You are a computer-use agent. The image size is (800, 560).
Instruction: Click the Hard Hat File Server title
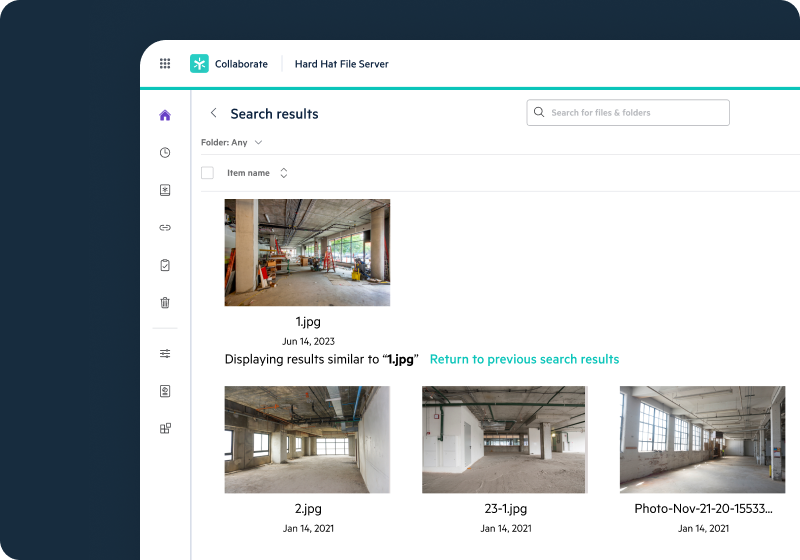point(341,64)
